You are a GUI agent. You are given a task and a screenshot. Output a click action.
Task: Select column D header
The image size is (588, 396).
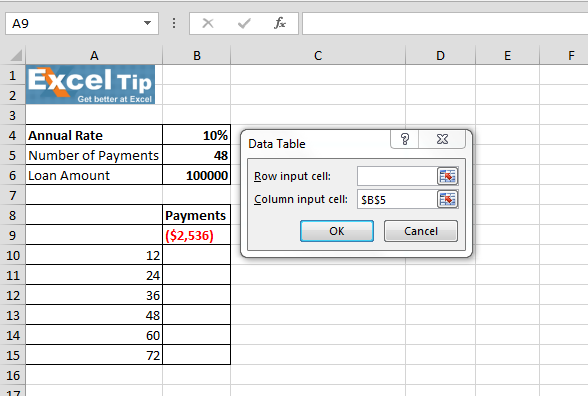pyautogui.click(x=440, y=56)
